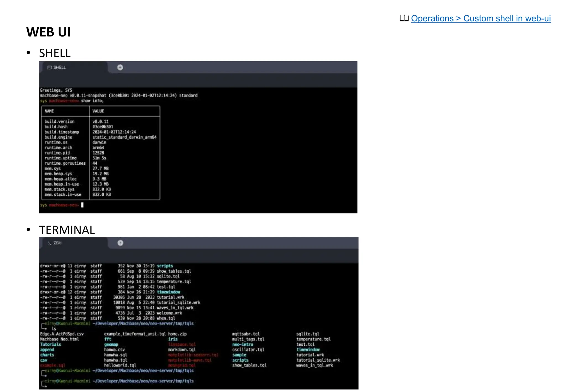Click the 'geomap' folder in the ls output
The width and height of the screenshot is (566, 392).
tap(111, 344)
